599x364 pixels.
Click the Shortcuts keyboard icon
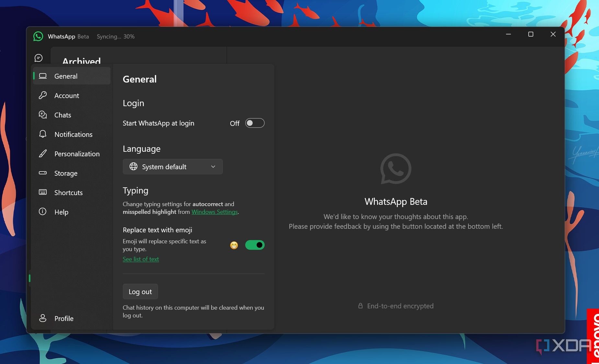(x=43, y=192)
